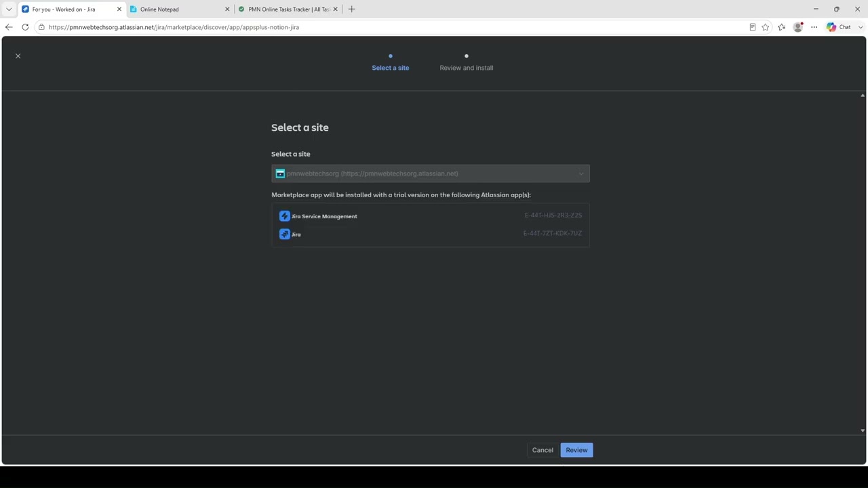868x488 pixels.
Task: Open a new browser tab
Action: (x=351, y=9)
